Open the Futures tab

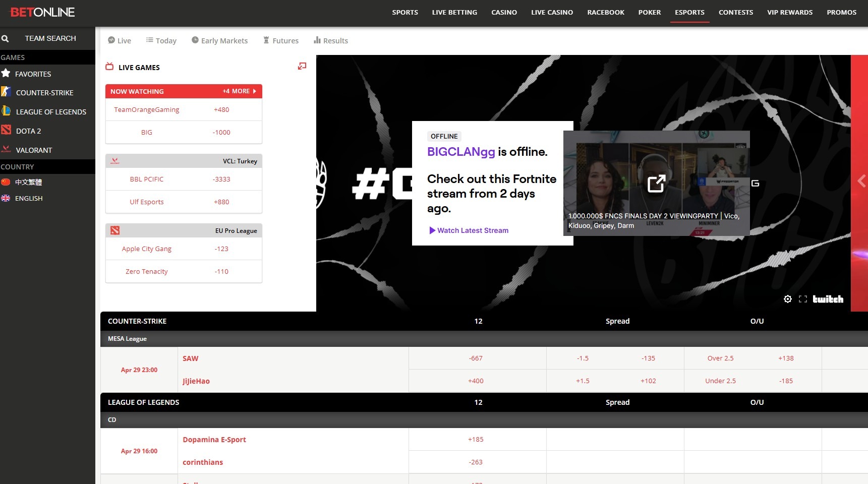point(281,40)
